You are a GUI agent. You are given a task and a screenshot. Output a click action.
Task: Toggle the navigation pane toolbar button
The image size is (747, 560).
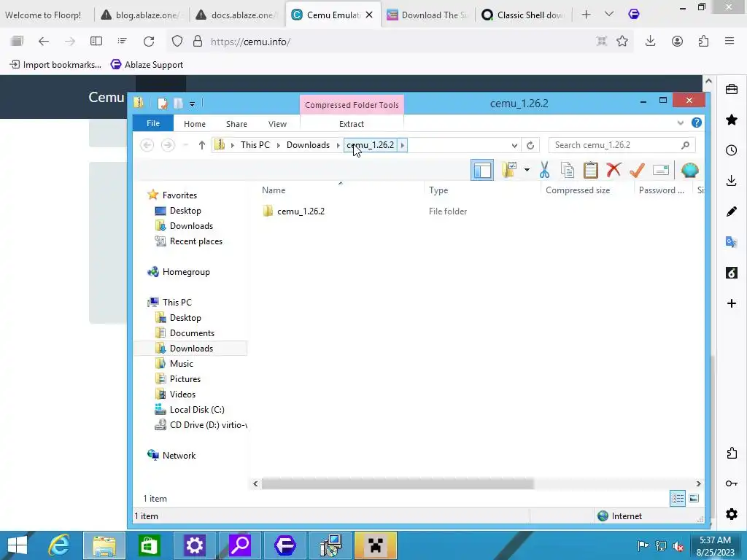pos(482,170)
